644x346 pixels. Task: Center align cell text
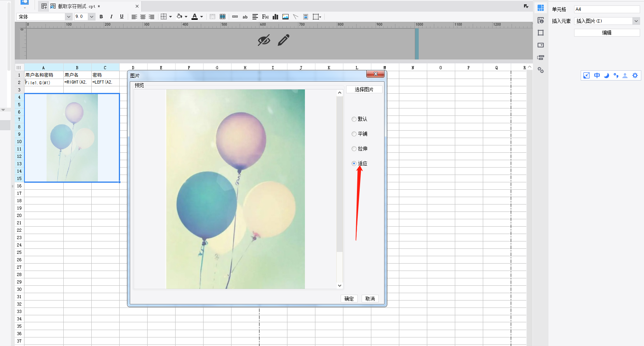pyautogui.click(x=143, y=17)
